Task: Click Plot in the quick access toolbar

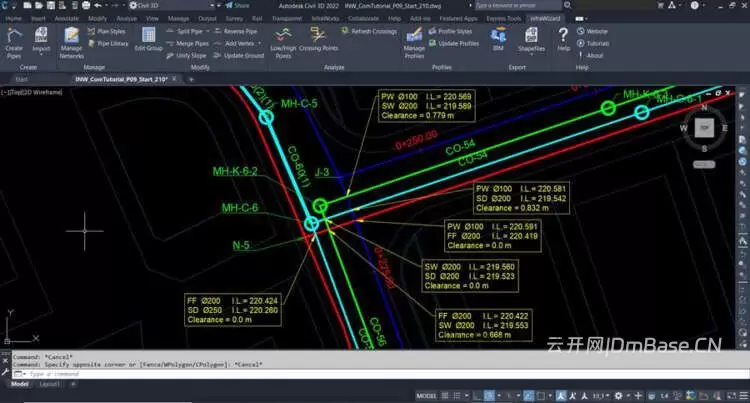Action: pos(86,5)
